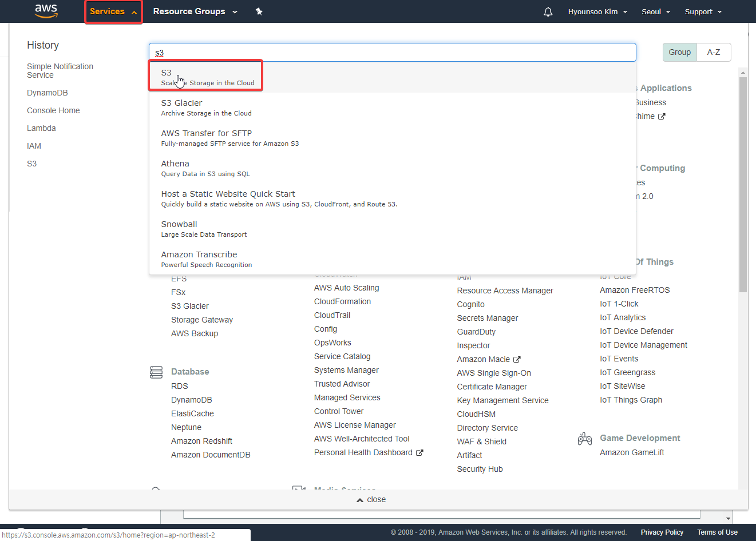Screen dimensions: 756x541
Task: Open Config service
Action: point(326,329)
